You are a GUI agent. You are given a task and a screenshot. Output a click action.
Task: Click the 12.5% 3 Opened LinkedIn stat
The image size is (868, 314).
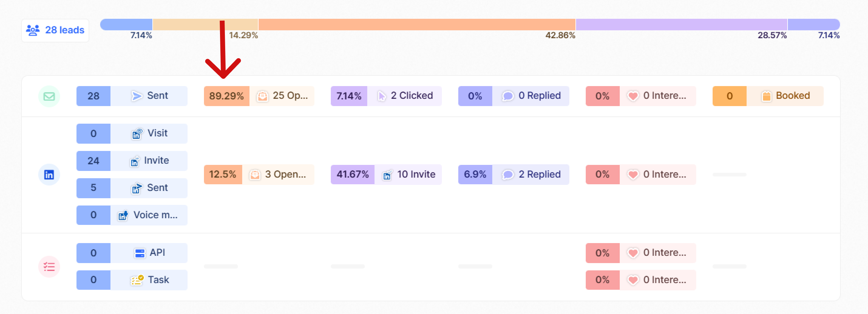click(259, 174)
